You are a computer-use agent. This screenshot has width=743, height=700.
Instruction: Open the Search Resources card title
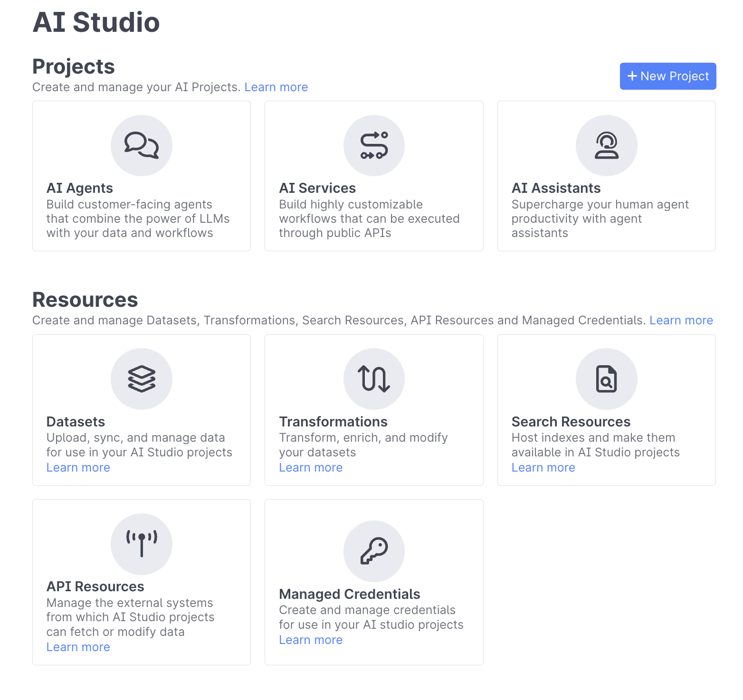click(571, 422)
